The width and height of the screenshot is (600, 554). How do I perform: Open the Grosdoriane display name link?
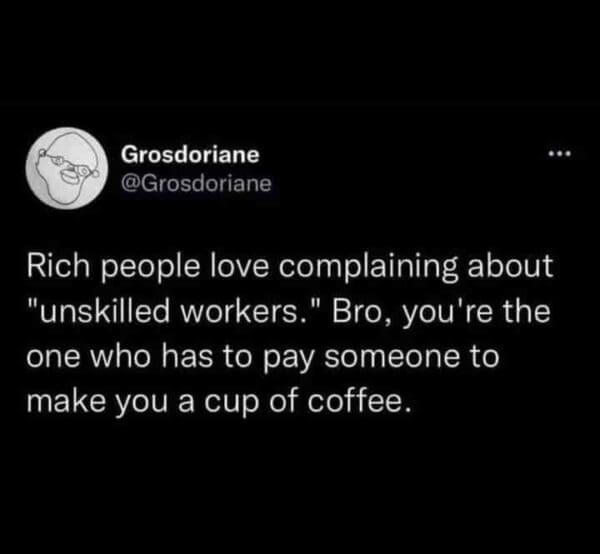pyautogui.click(x=190, y=155)
